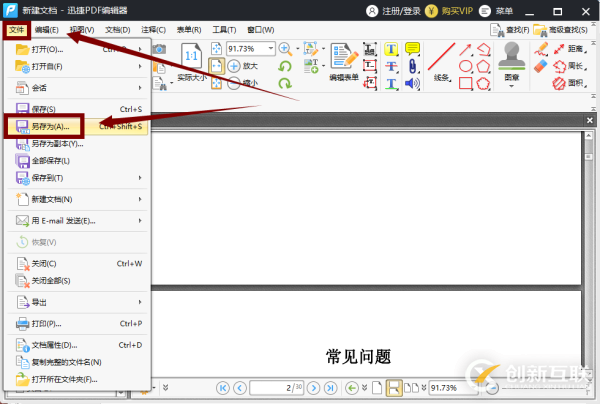Choose 打印(P)... menu entry
The image size is (600, 404).
tap(78, 324)
